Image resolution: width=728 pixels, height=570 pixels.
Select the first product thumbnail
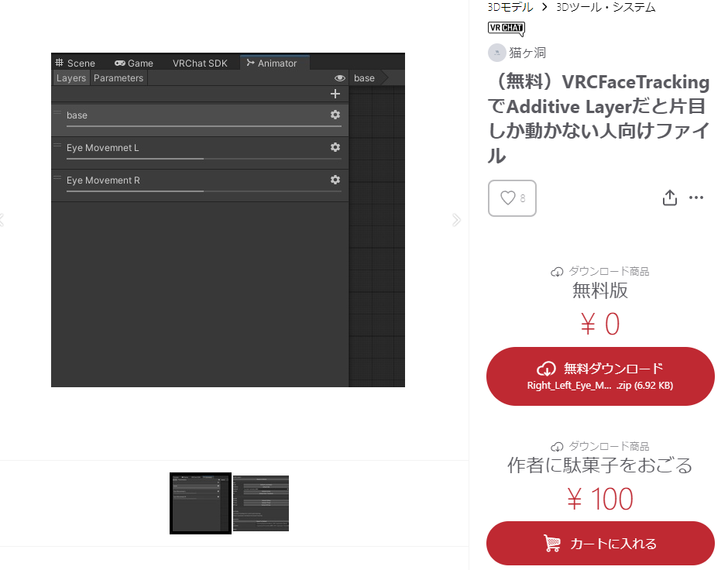click(x=201, y=503)
